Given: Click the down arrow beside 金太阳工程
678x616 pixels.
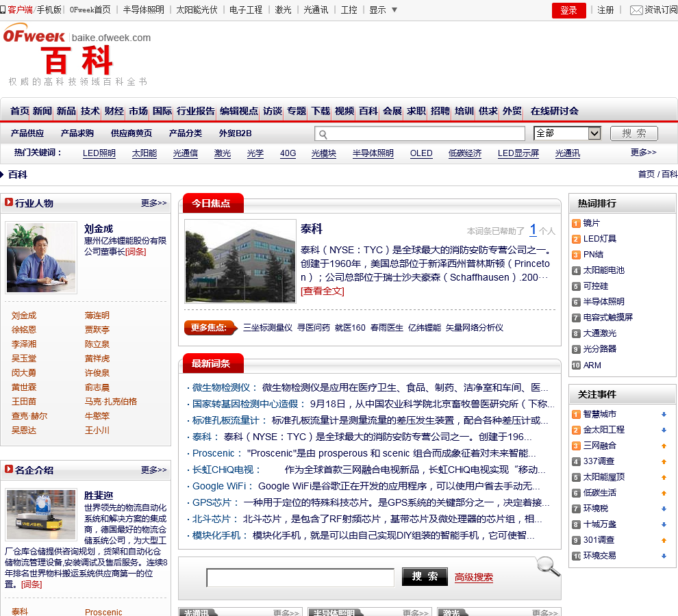Looking at the screenshot, I should pos(664,430).
